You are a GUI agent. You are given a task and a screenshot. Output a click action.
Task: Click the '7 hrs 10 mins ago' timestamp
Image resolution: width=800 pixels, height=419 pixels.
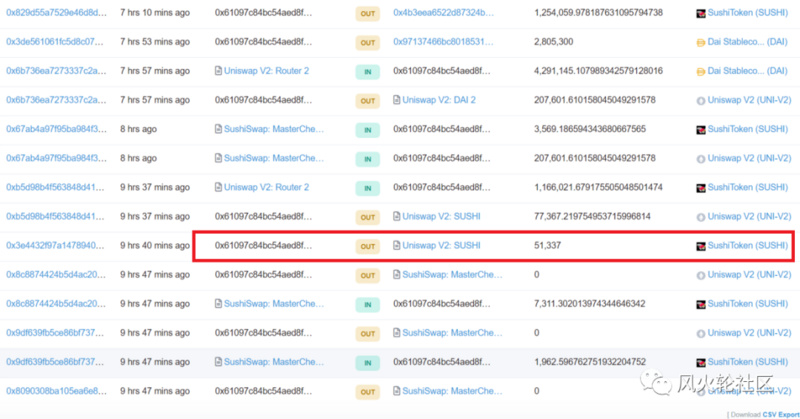point(155,13)
